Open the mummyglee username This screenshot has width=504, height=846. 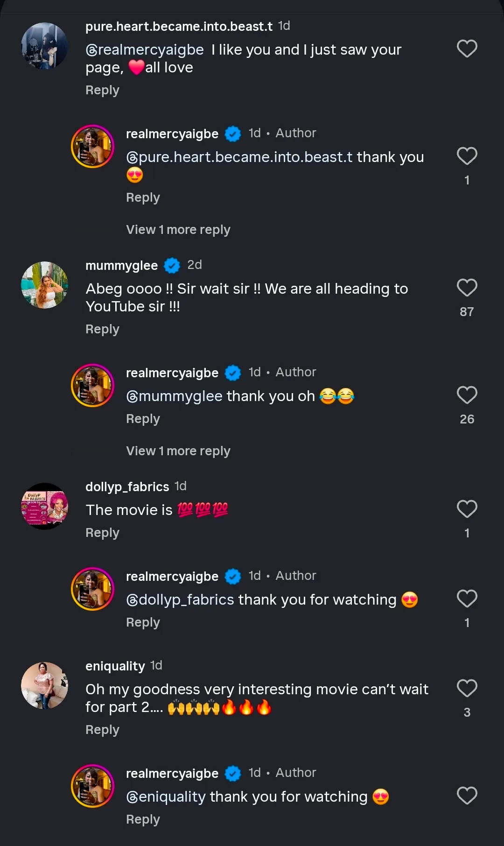pos(121,266)
